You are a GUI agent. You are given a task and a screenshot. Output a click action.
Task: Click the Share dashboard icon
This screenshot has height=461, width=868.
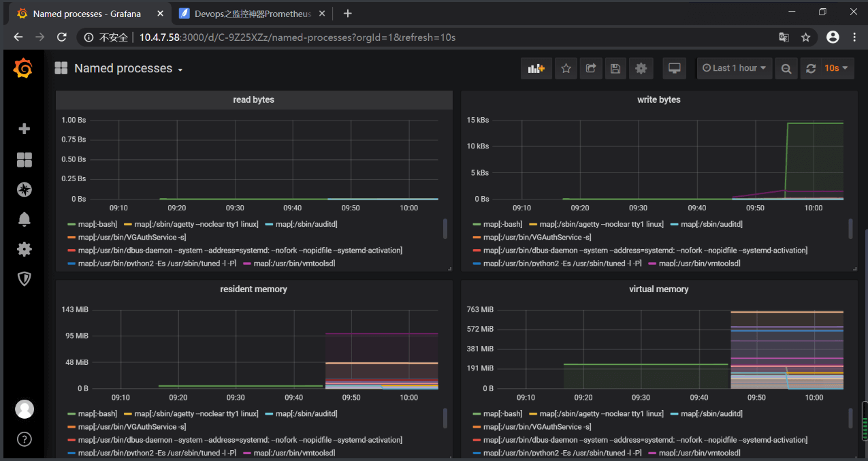pyautogui.click(x=591, y=68)
